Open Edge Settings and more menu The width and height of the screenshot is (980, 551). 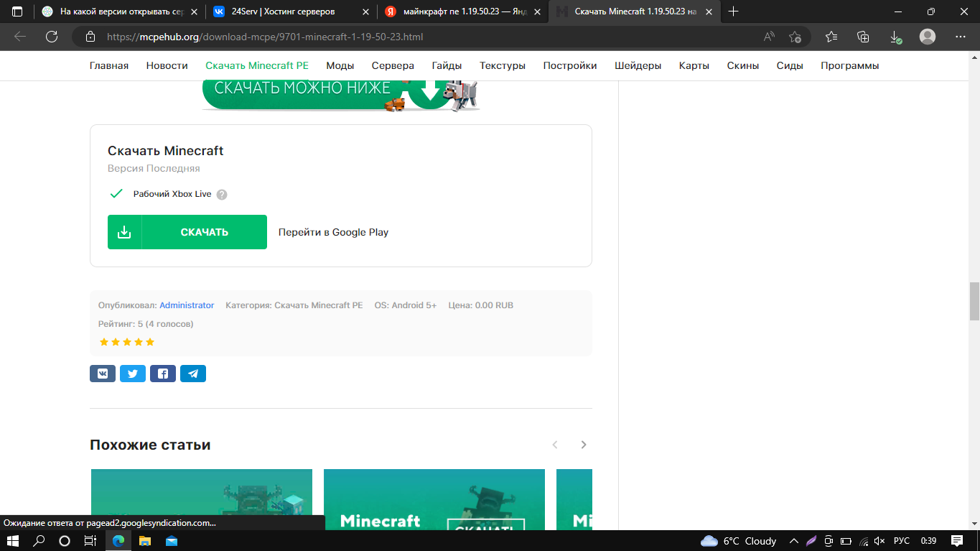[961, 37]
